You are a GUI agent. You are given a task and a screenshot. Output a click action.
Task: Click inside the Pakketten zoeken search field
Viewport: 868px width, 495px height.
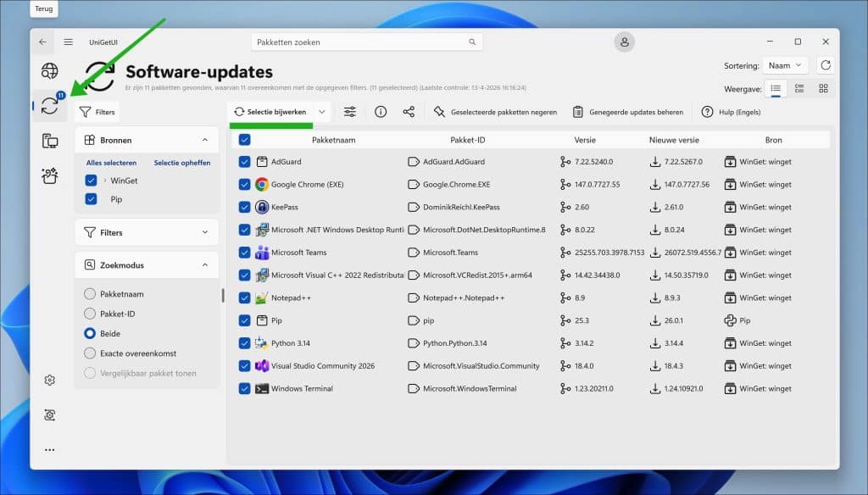(364, 42)
